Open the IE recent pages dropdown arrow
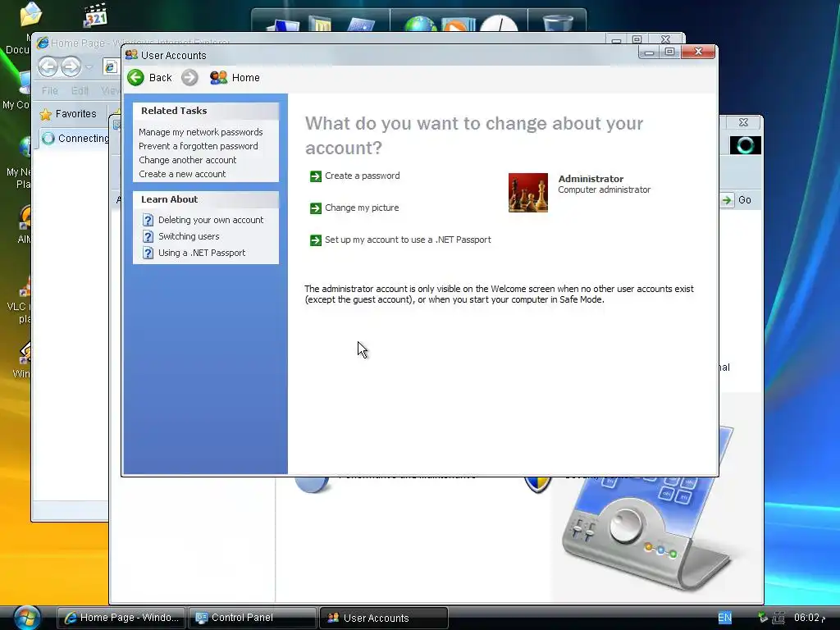Image resolution: width=840 pixels, height=630 pixels. click(89, 67)
